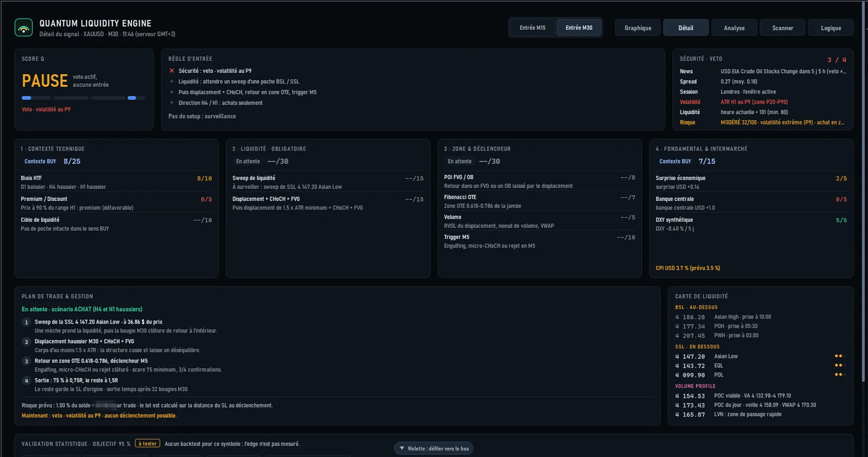The width and height of the screenshot is (868, 457).
Task: Click the 'DXY synthétique' 5/5 row
Action: coord(751,224)
